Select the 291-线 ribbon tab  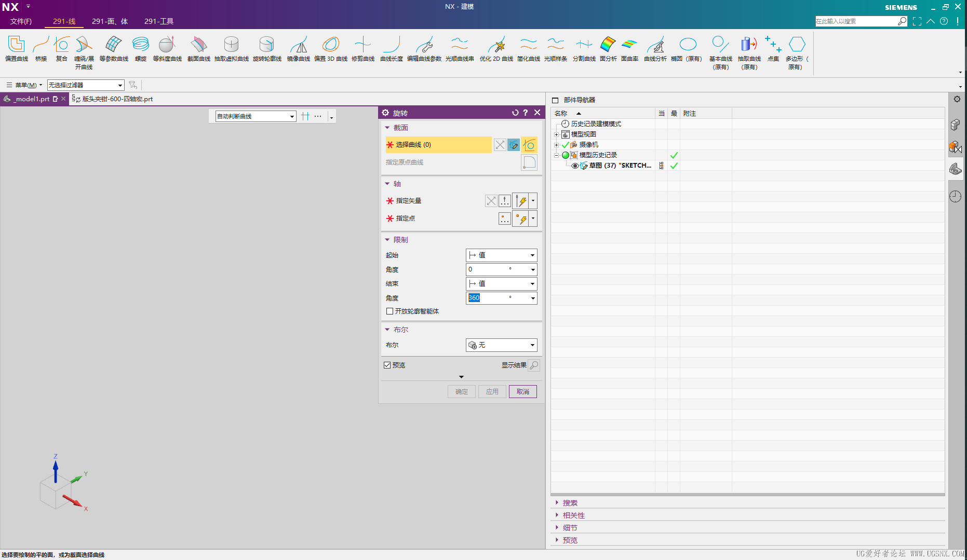coord(64,21)
